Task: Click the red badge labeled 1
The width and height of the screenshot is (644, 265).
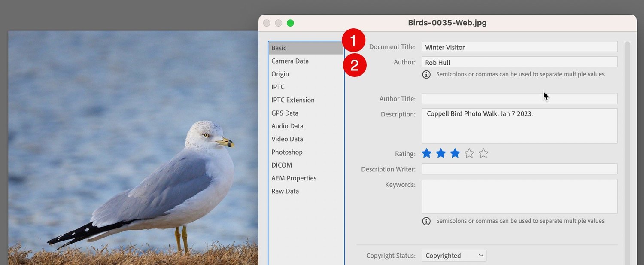Action: coord(354,40)
